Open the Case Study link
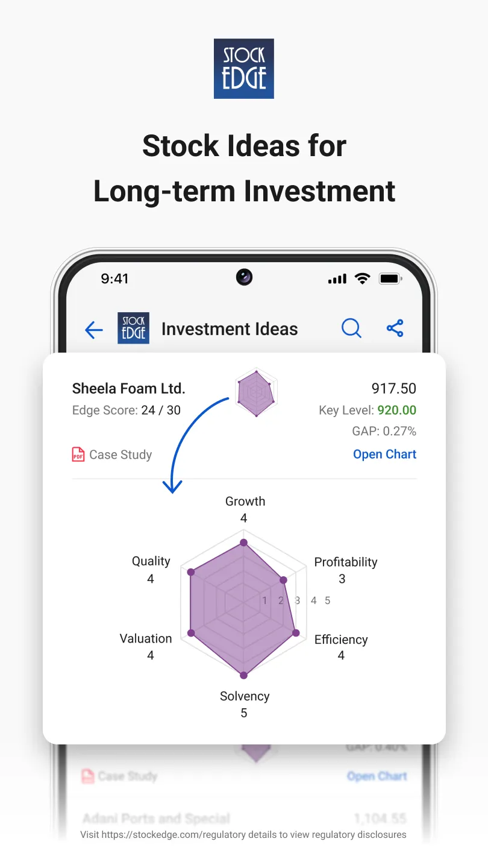The height and width of the screenshot is (868, 488). (120, 454)
